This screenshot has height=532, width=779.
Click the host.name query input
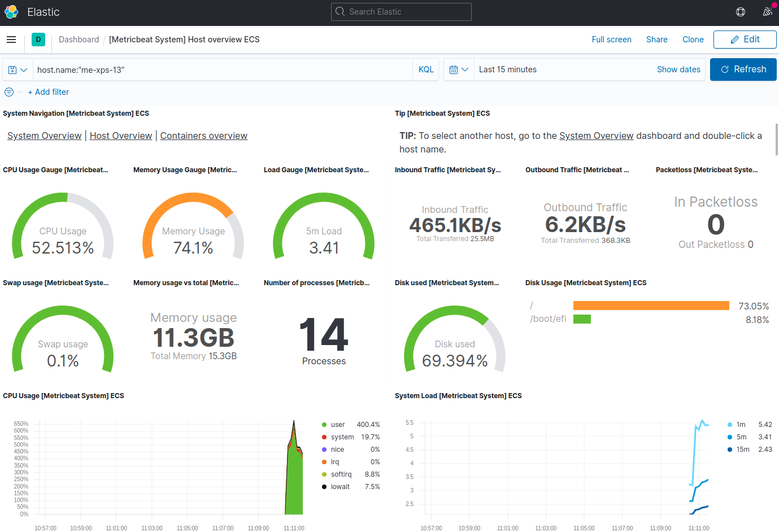point(223,69)
